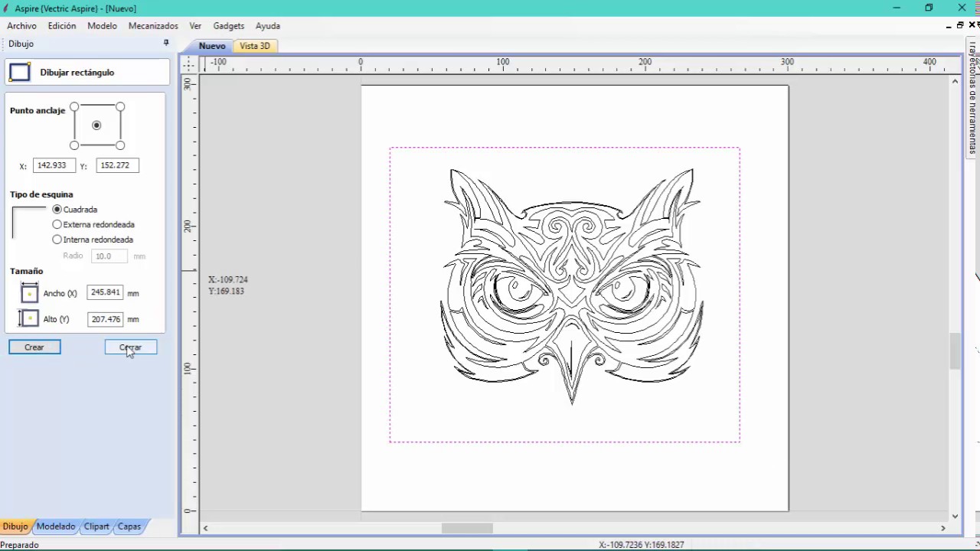Click the pin icon in the Dibujo panel

166,43
